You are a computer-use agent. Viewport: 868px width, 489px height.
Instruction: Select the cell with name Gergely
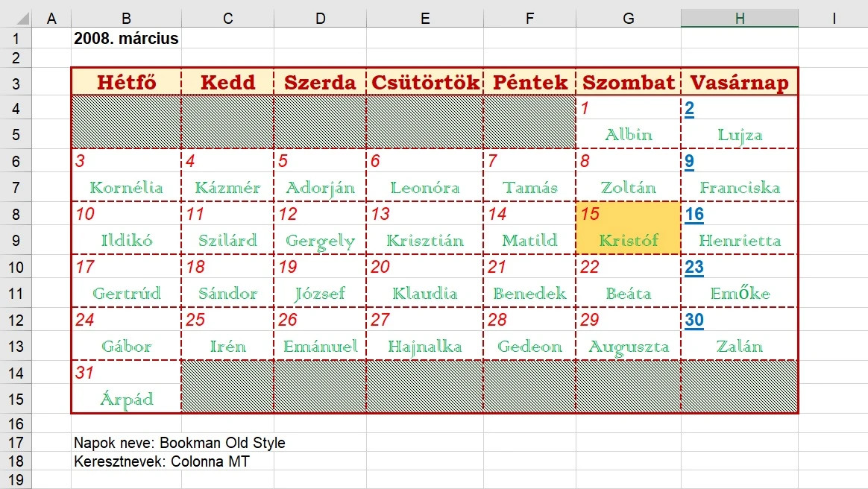320,241
